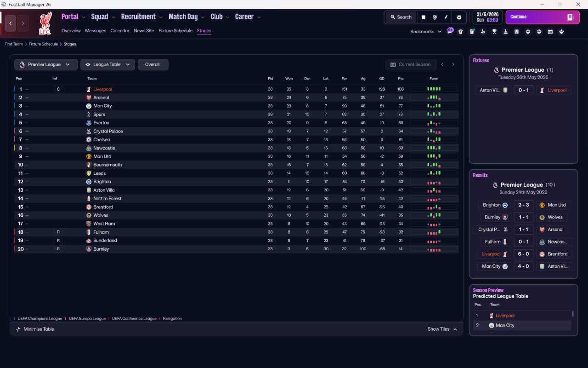Click the scouting magnifier bookmark icon
The height and width of the screenshot is (368, 588).
tap(483, 32)
